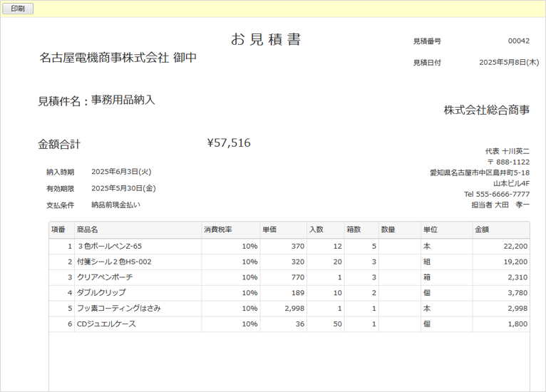Click the 印刷 print button
This screenshot has height=392, width=546.
(17, 9)
